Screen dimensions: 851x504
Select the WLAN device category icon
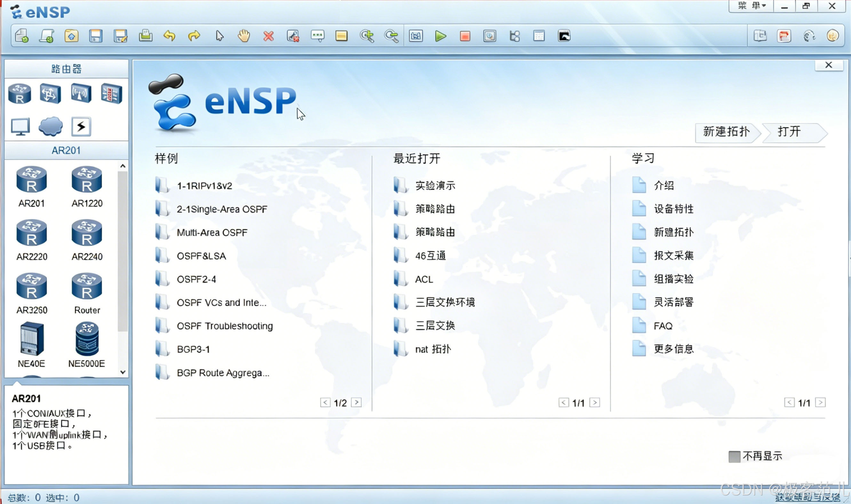click(81, 93)
